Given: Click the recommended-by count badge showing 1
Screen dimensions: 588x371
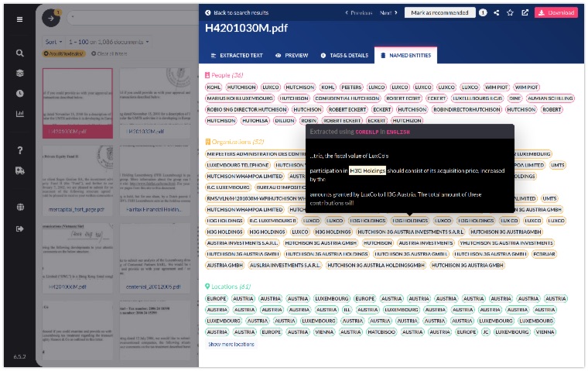Looking at the screenshot, I should (x=483, y=12).
